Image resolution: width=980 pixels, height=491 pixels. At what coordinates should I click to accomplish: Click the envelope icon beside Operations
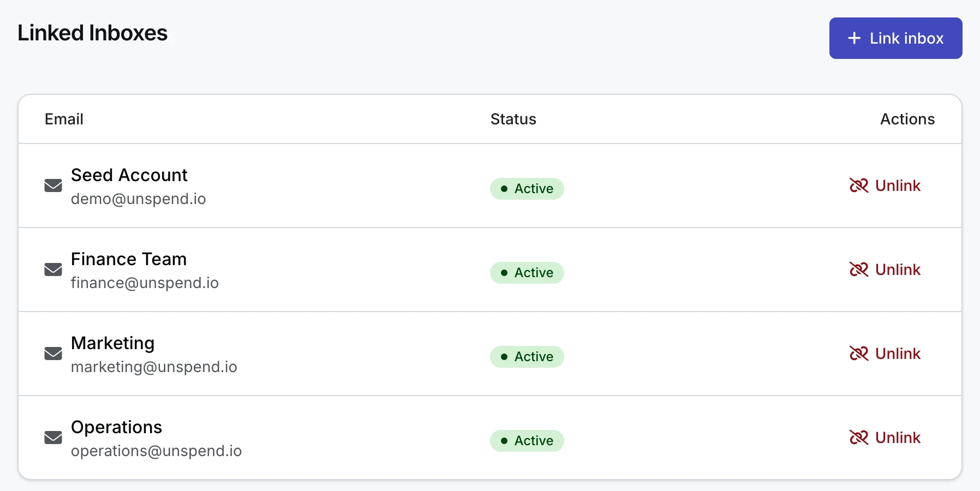pos(52,438)
